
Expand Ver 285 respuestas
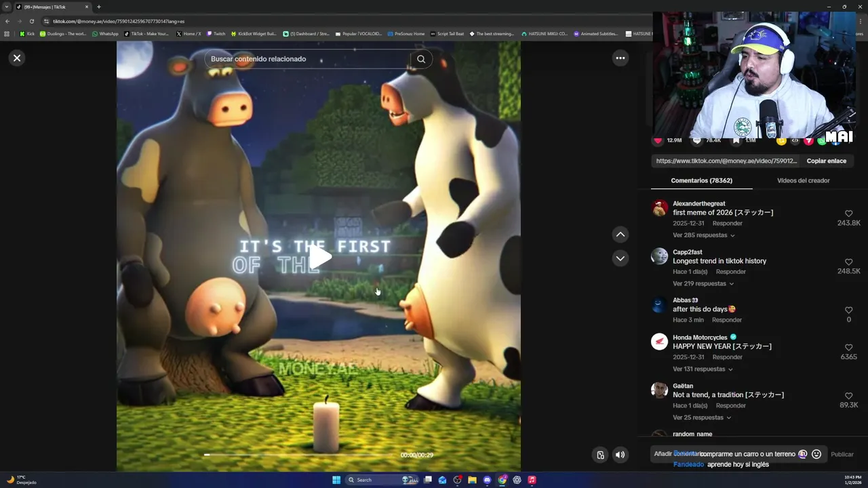click(704, 235)
